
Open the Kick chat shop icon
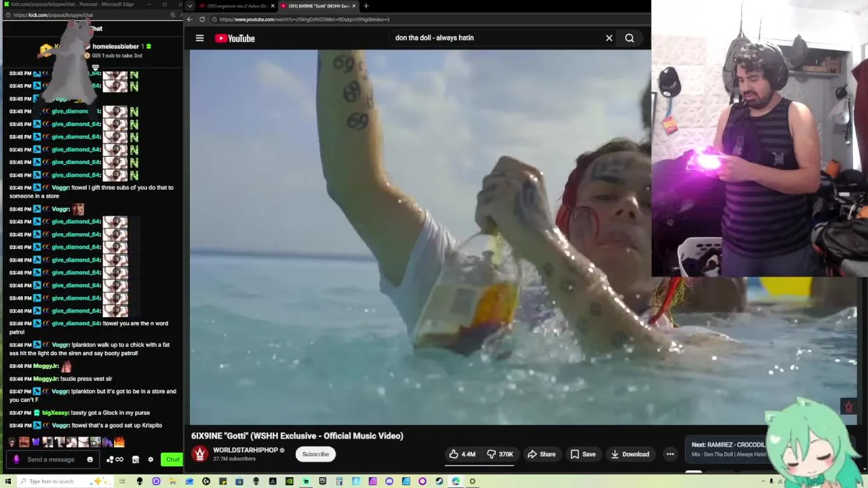(136, 460)
